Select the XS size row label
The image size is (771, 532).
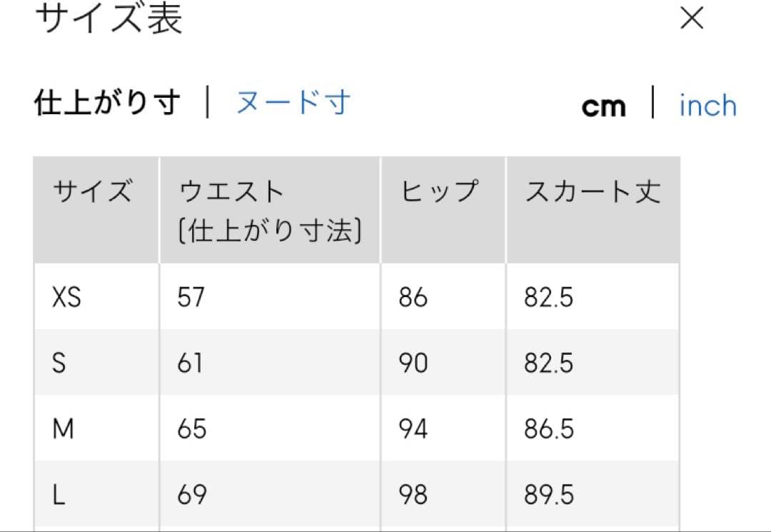[x=66, y=297]
